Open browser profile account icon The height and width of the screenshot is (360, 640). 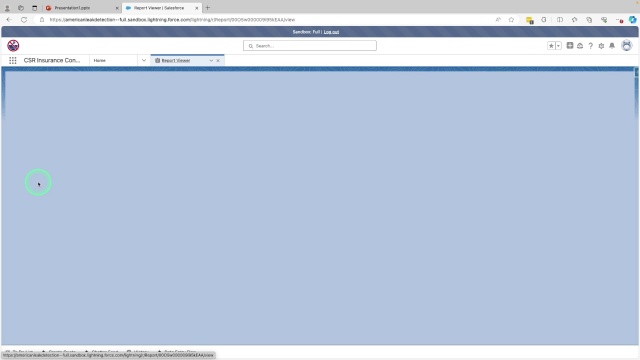pyautogui.click(x=7, y=8)
